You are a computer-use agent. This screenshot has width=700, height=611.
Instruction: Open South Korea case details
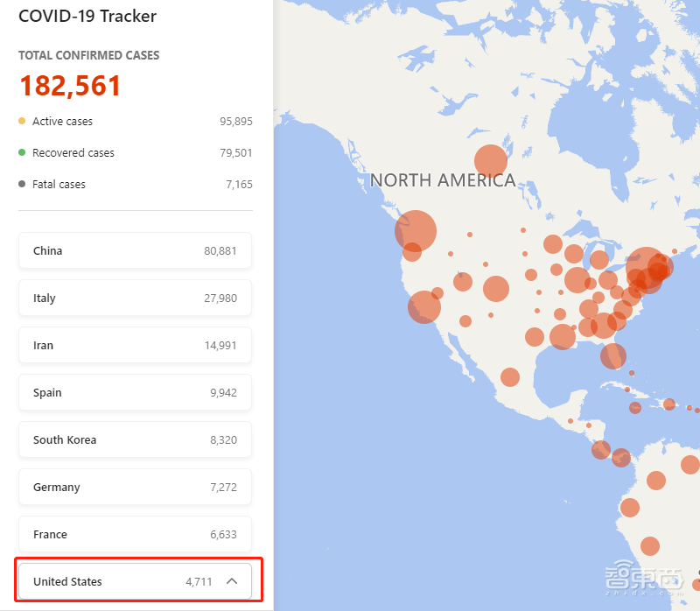[x=135, y=439]
